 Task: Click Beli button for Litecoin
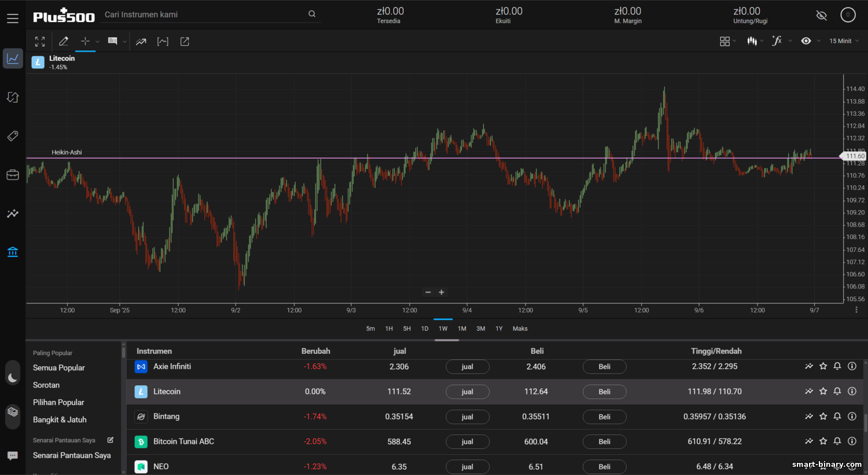604,392
